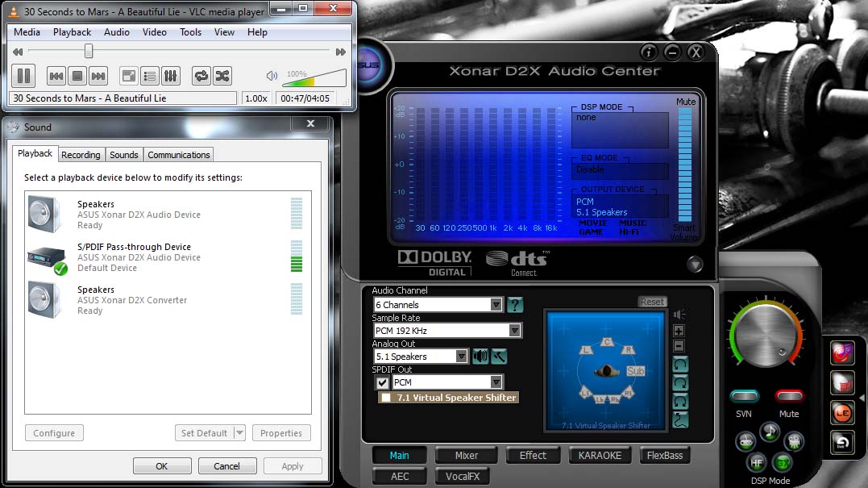Viewport: 868px width, 488px height.
Task: Open the SPDIF Out format dropdown (PCM)
Action: tap(447, 382)
